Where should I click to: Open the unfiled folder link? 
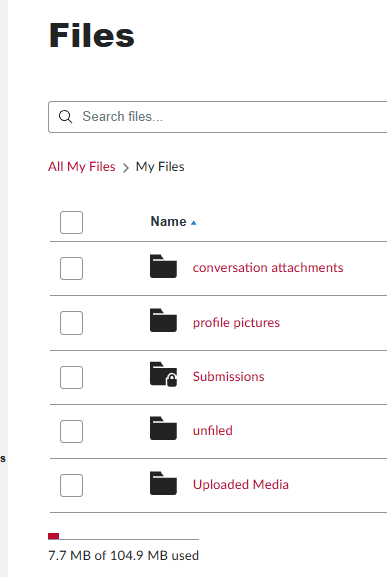[213, 431]
